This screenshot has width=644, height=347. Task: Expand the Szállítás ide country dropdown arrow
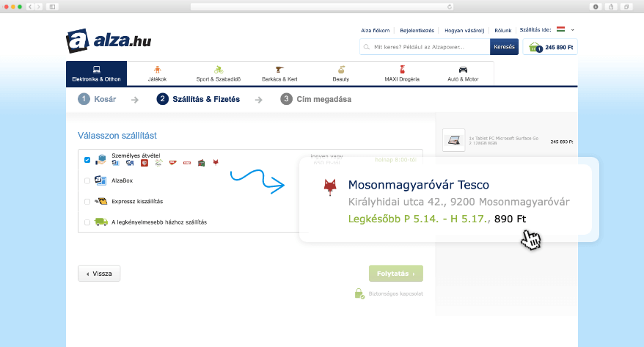tap(573, 30)
